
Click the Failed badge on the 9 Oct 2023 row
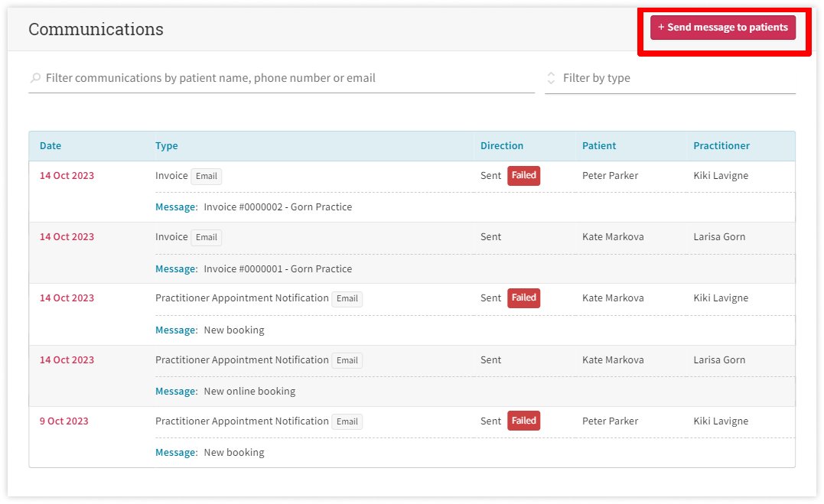[523, 421]
